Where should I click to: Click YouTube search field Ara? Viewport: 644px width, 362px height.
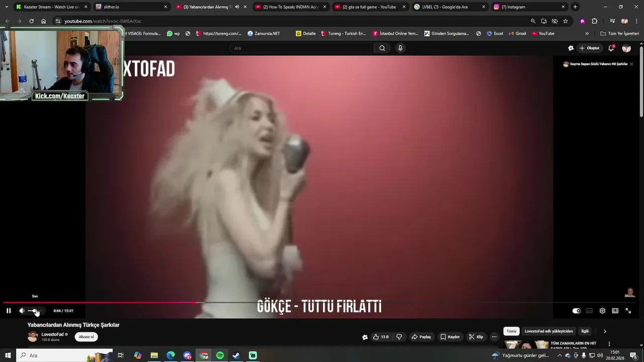pos(302,48)
